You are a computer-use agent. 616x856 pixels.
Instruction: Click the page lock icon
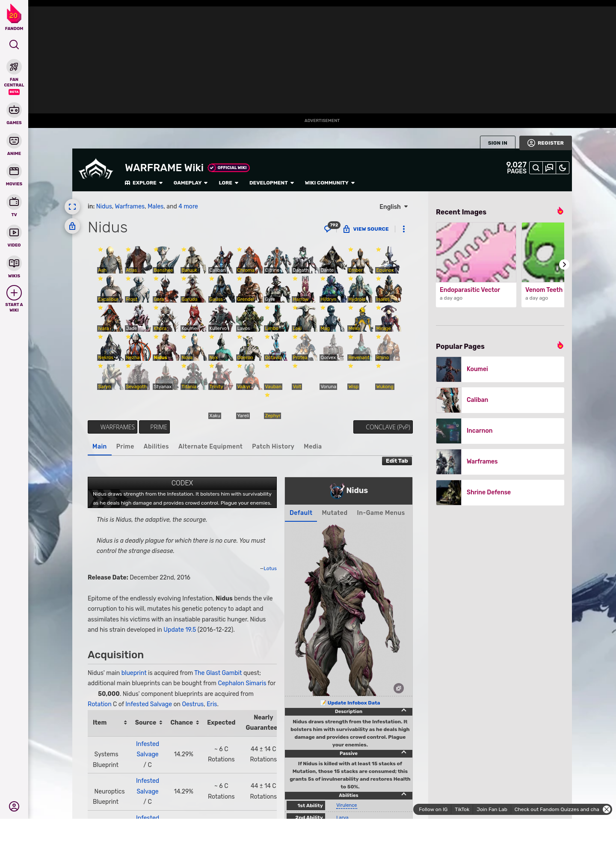(x=72, y=226)
